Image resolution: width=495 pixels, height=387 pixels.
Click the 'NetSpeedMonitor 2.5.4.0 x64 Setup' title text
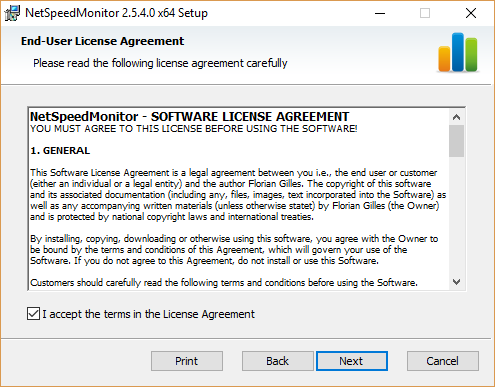(116, 13)
